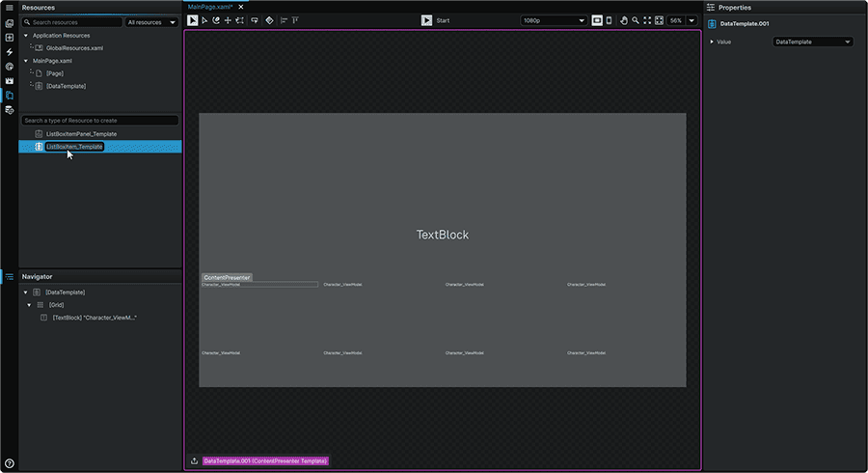Viewport: 868px width, 473px height.
Task: Select the [Grid] row in Navigator
Action: coord(56,305)
